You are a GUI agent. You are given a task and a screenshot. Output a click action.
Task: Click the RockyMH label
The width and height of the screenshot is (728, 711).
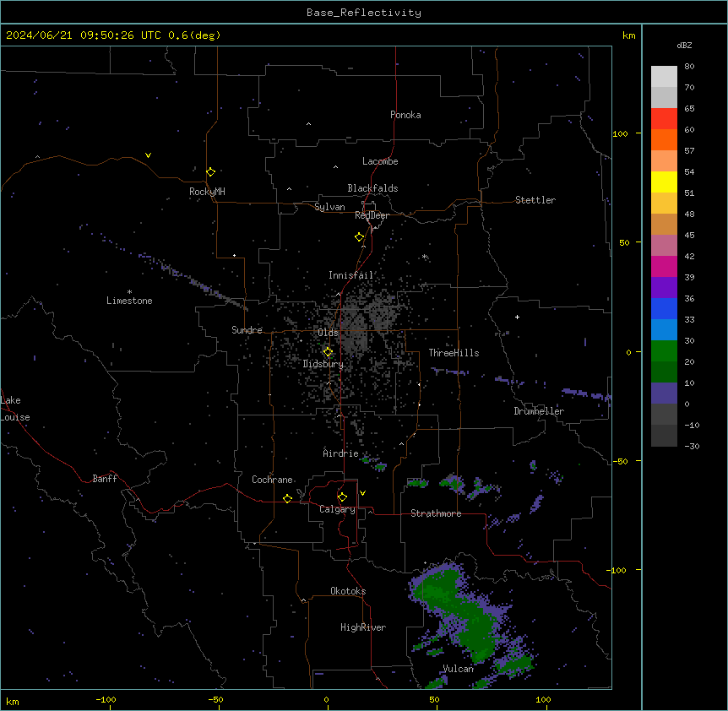[207, 192]
